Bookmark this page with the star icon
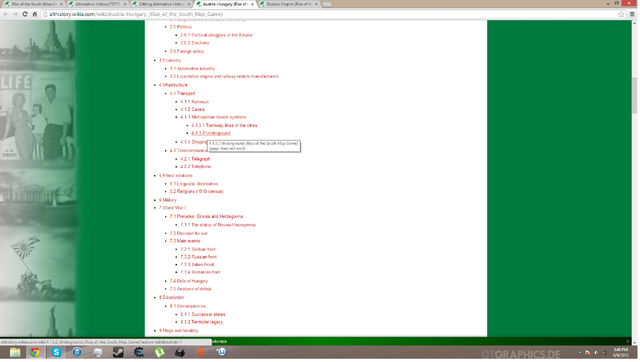 tap(621, 14)
